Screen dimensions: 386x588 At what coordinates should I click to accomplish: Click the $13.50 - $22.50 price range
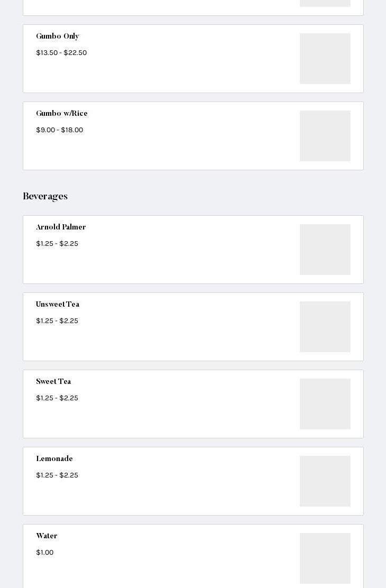pos(61,53)
